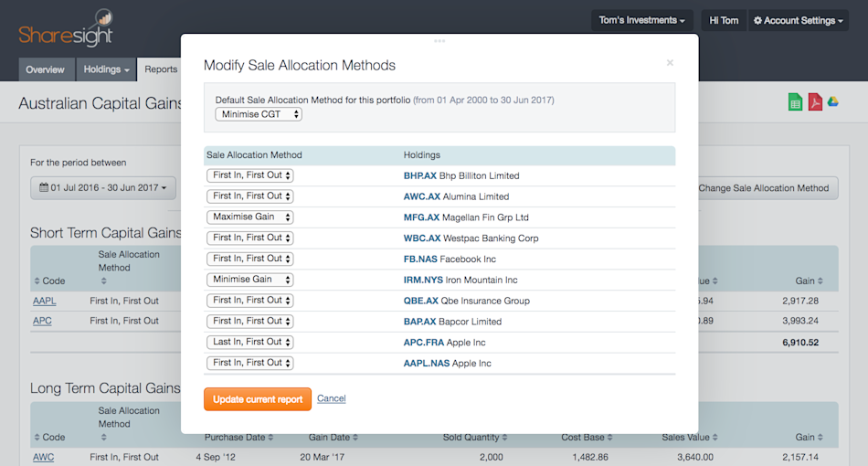Change Minimise Gain dropdown for IRM.NYS
Image resolution: width=868 pixels, height=466 pixels.
click(249, 280)
